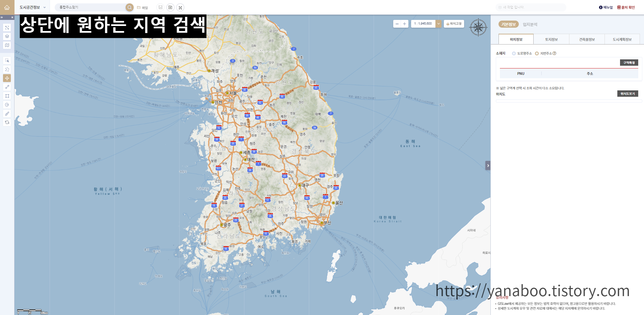The height and width of the screenshot is (315, 644).
Task: Select the brush draw tool
Action: pos(7,113)
